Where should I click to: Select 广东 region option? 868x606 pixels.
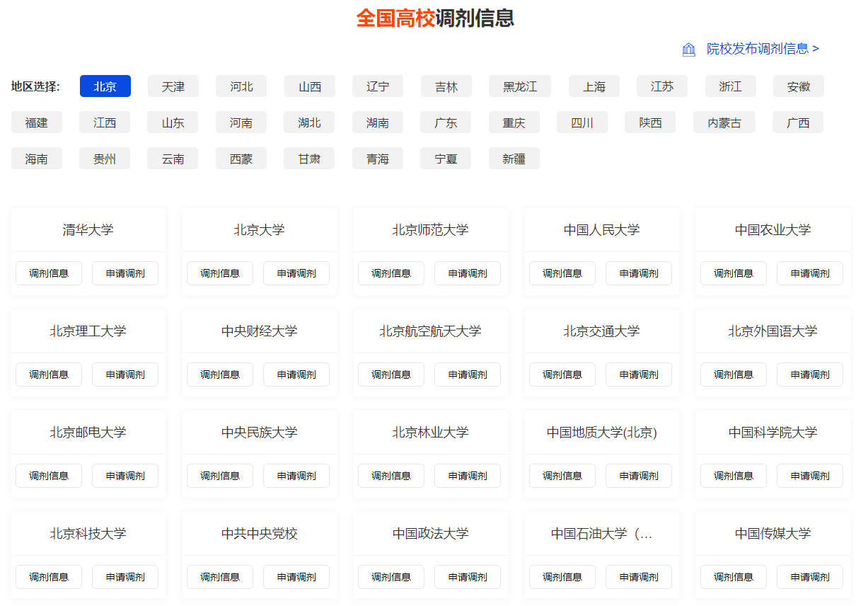[446, 122]
